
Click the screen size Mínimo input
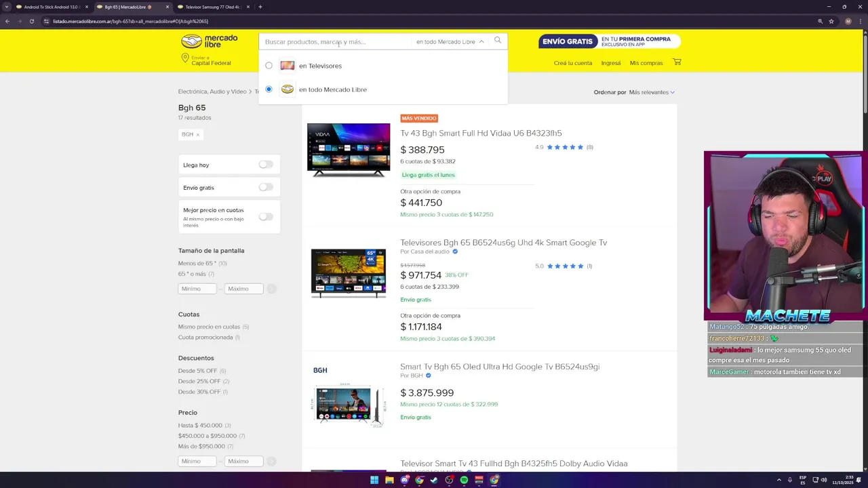coord(197,289)
